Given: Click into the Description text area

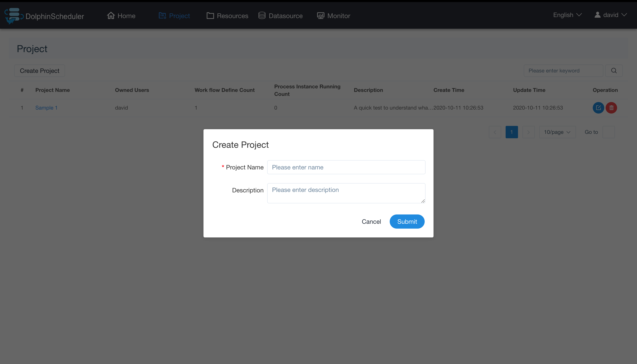Looking at the screenshot, I should click(x=346, y=193).
